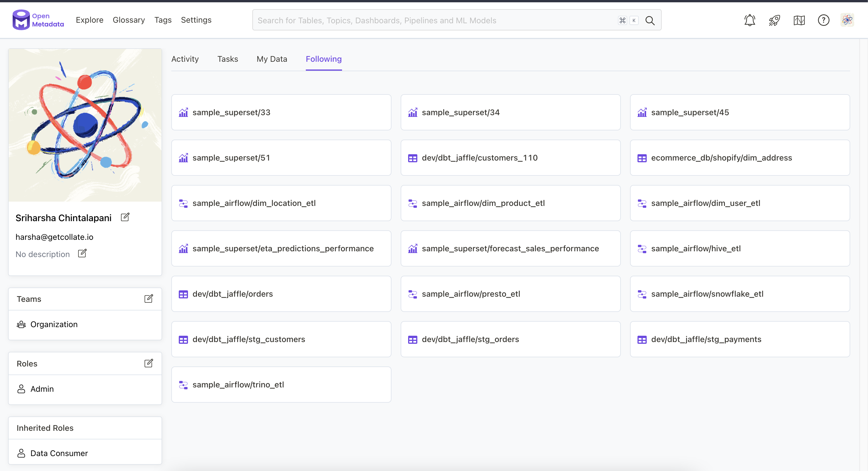868x471 pixels.
Task: Open sample_airflow/snowflake_etl pipeline
Action: coord(740,294)
